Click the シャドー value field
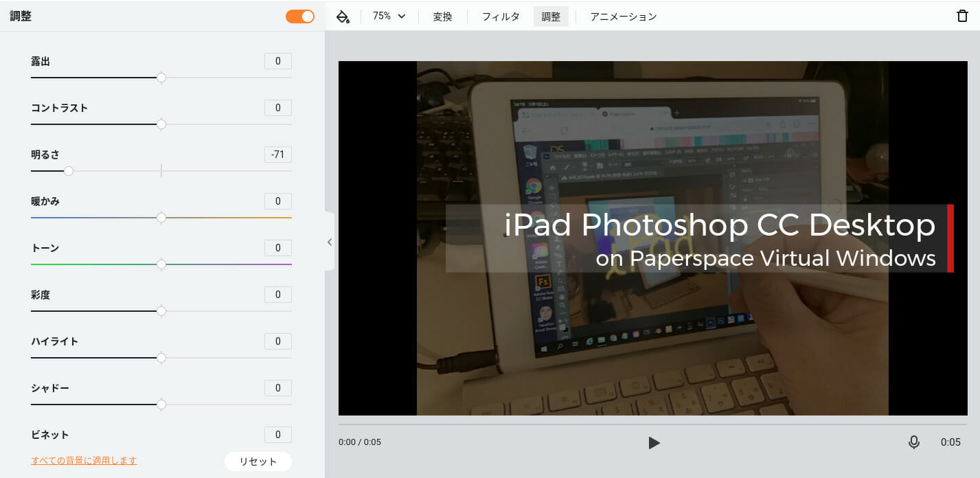Image resolution: width=980 pixels, height=478 pixels. (278, 388)
